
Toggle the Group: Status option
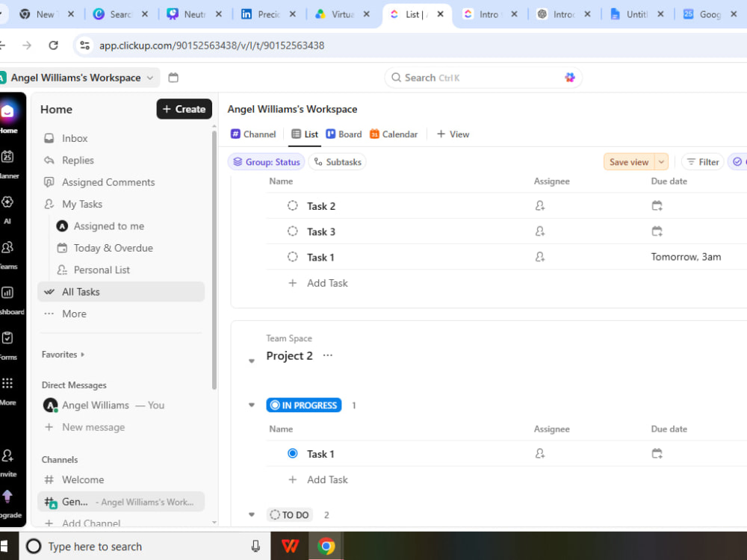point(267,162)
